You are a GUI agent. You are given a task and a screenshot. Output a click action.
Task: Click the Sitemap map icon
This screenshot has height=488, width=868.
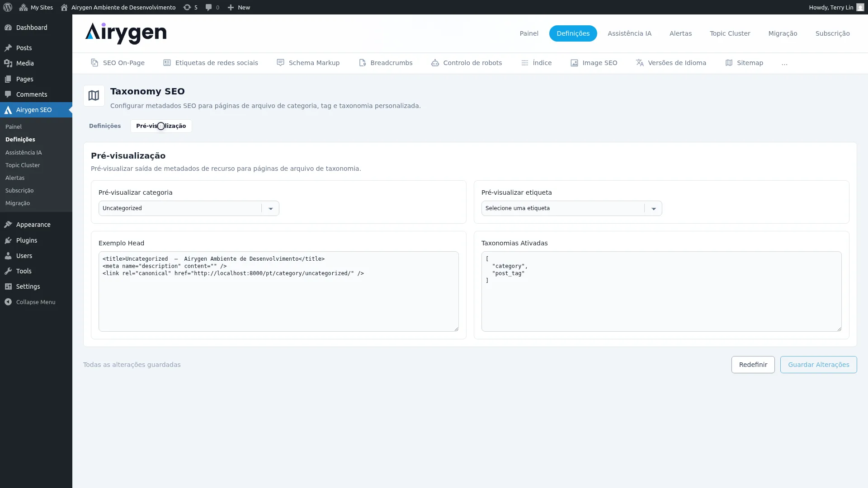point(729,63)
